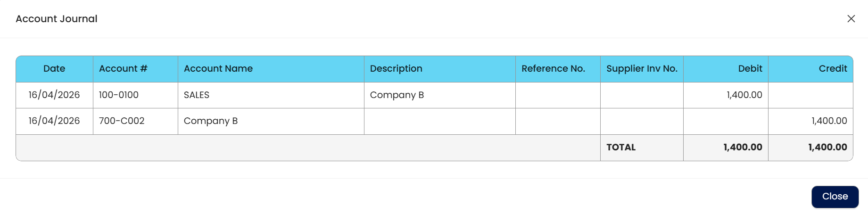This screenshot has width=868, height=214.
Task: Click the Supplier Inv No. header
Action: point(641,69)
